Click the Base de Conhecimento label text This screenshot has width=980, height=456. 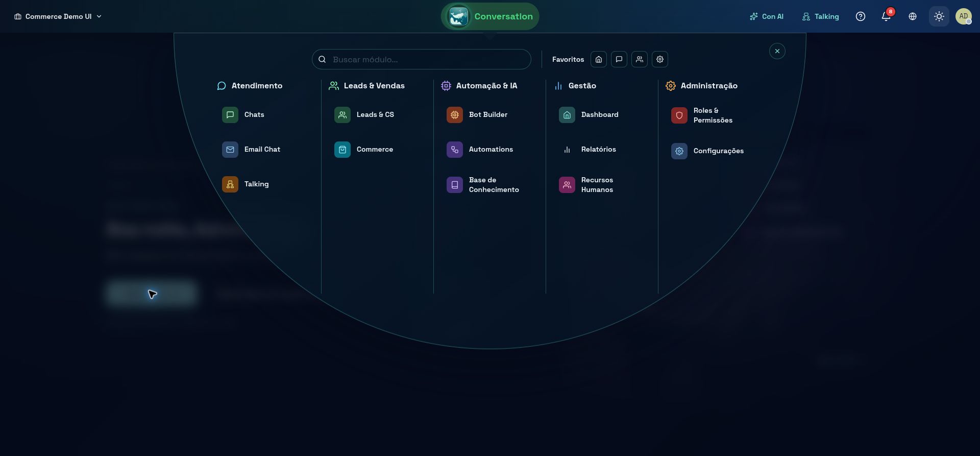(x=494, y=185)
